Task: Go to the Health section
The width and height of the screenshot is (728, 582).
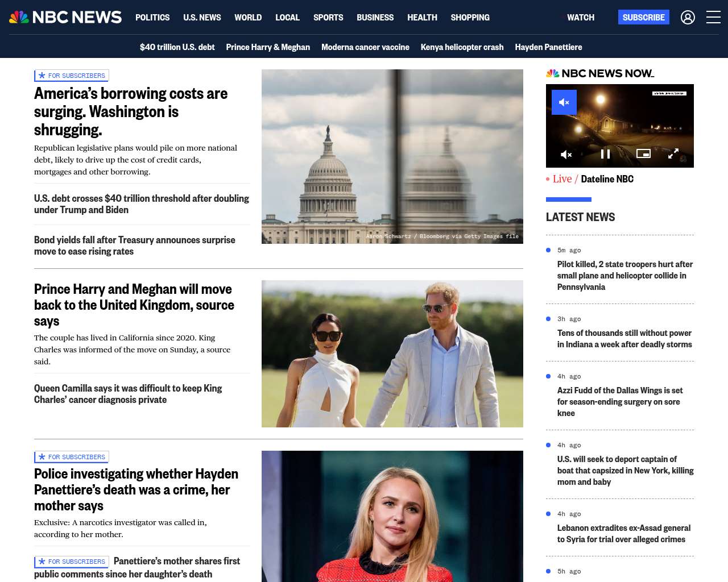Action: click(x=422, y=18)
